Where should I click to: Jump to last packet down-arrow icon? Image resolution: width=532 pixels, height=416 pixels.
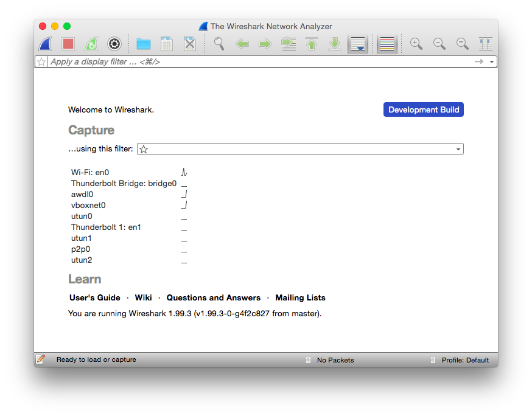pyautogui.click(x=335, y=44)
